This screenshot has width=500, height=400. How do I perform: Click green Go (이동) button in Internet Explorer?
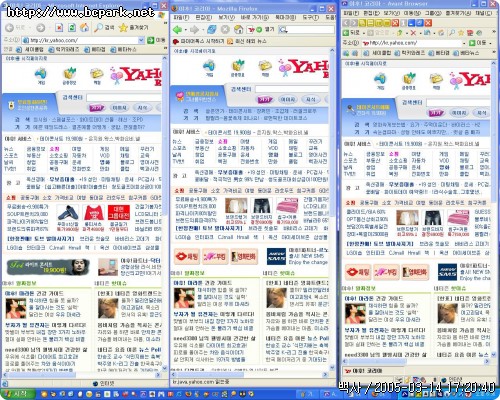pos(156,40)
